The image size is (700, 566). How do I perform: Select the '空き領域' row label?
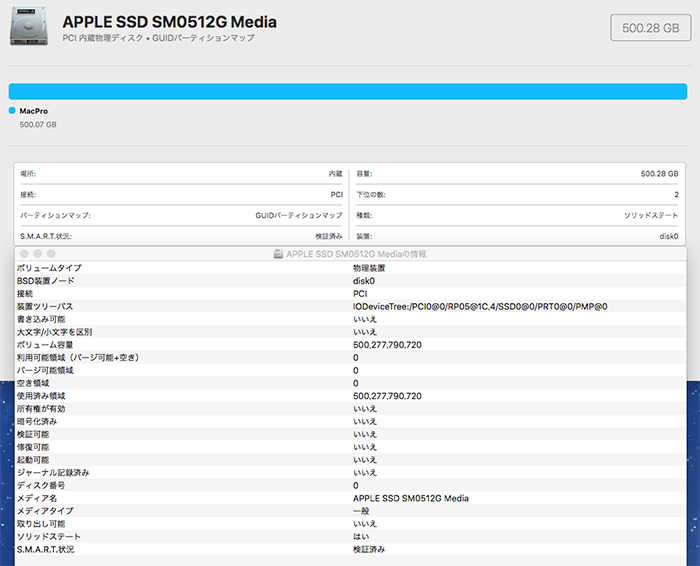pos(33,383)
